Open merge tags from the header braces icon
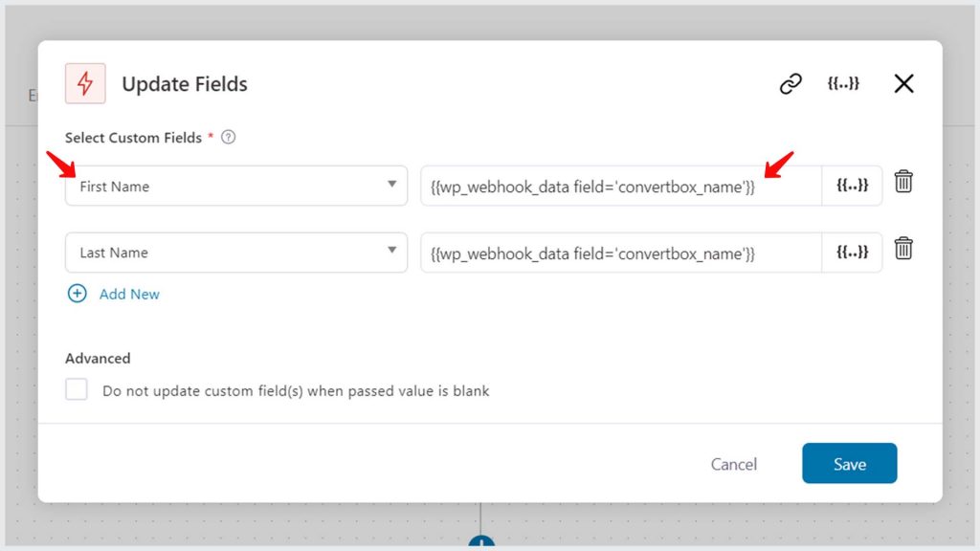The image size is (980, 551). click(843, 83)
